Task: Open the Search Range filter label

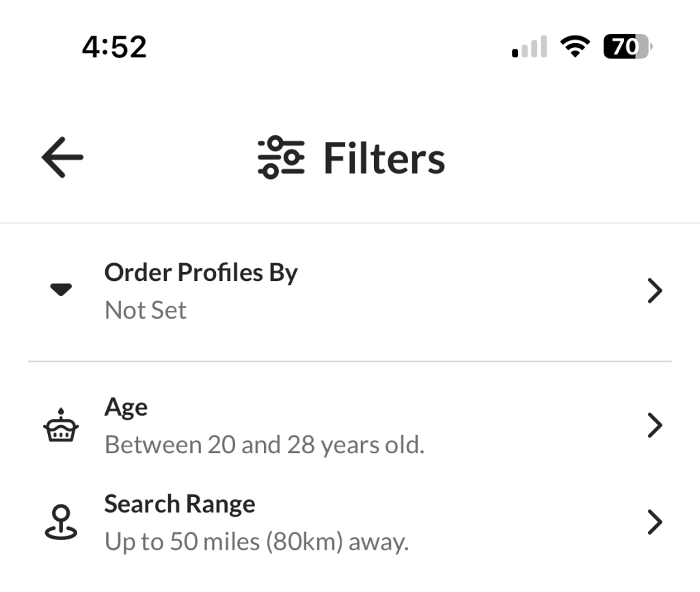Action: click(180, 504)
